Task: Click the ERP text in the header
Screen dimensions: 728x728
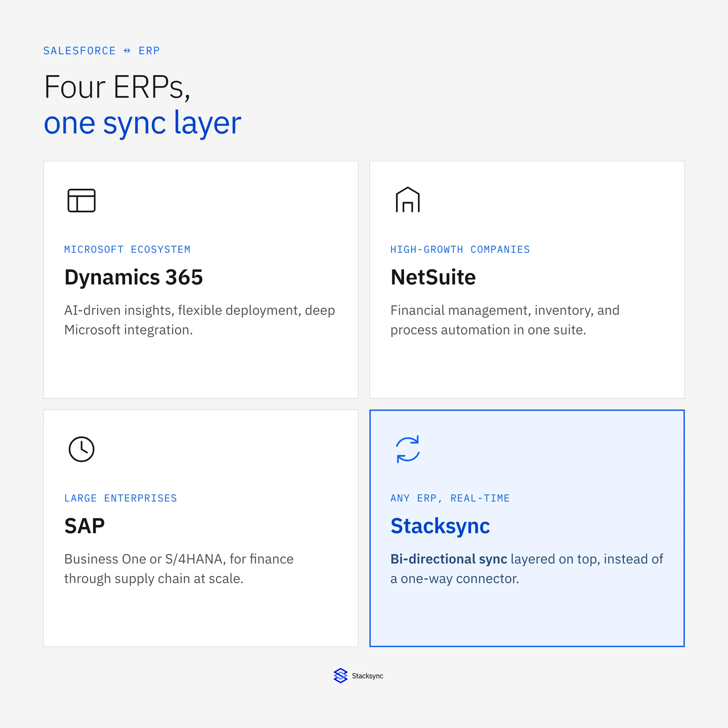Action: pyautogui.click(x=149, y=51)
